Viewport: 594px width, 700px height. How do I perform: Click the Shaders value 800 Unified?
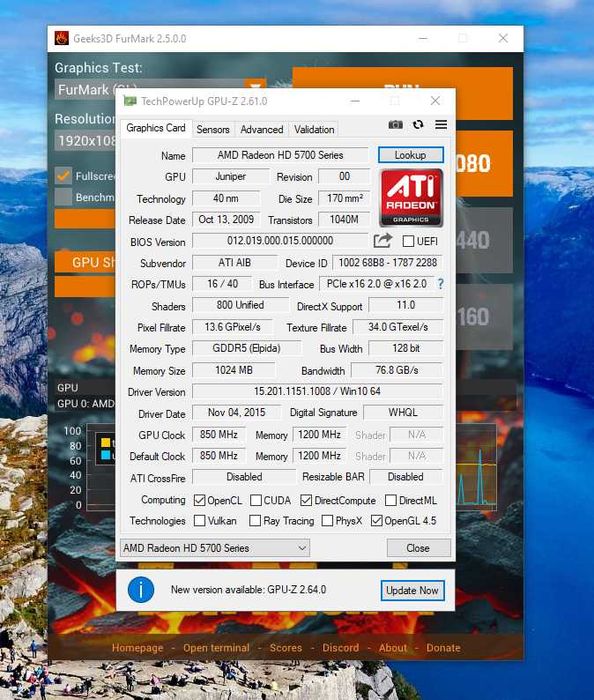240,305
